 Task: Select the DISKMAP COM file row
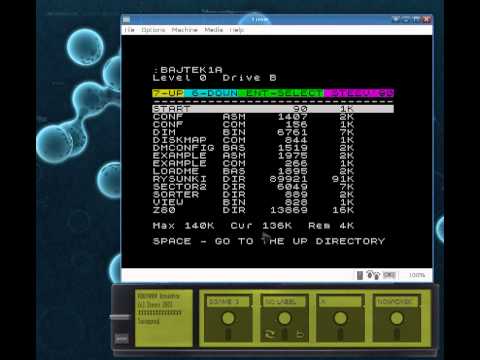253,140
